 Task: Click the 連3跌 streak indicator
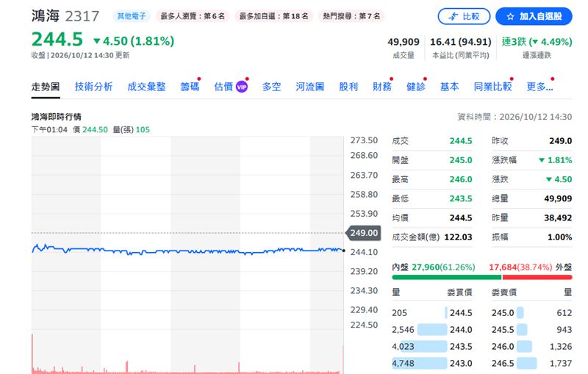pyautogui.click(x=537, y=42)
